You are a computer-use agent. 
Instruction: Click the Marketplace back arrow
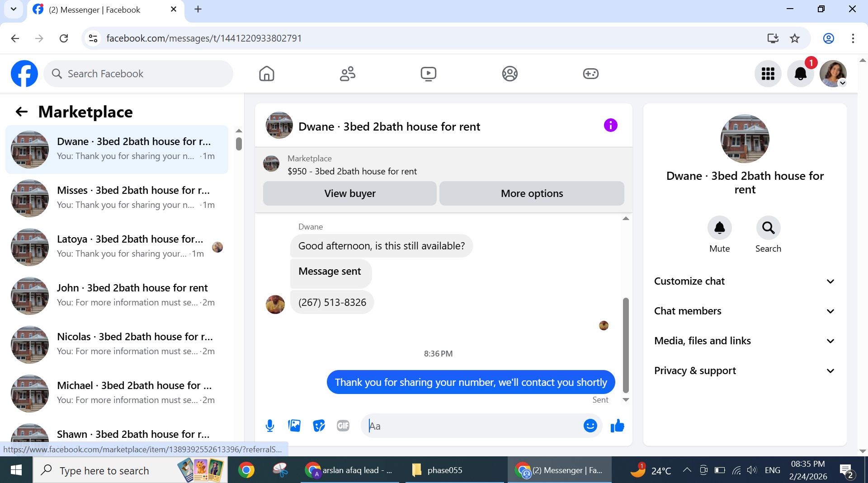tap(22, 112)
